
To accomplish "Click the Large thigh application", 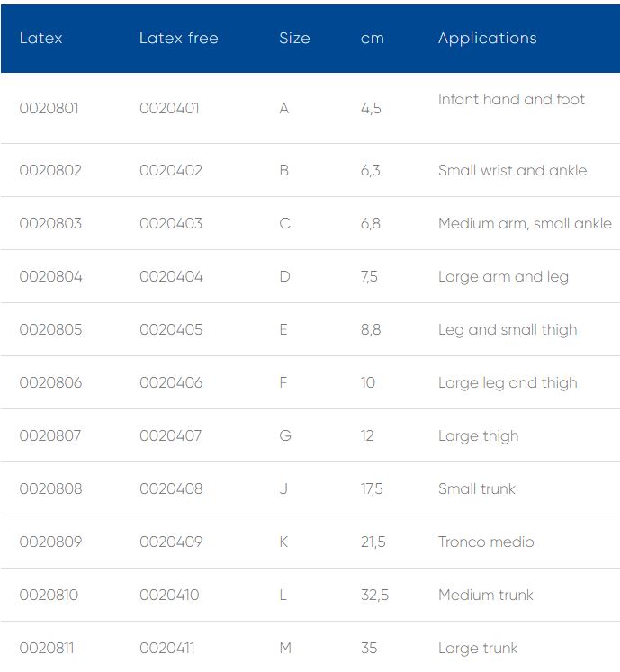I will point(478,435).
